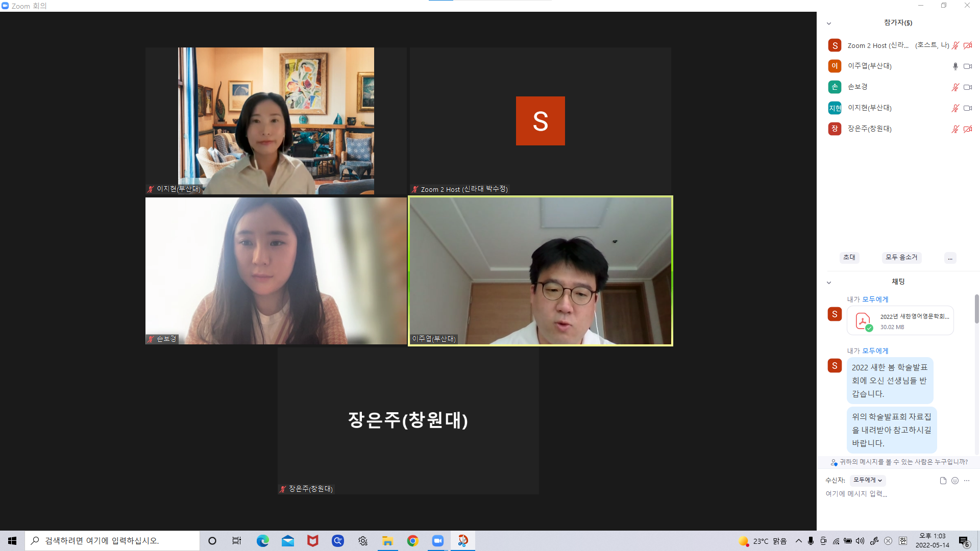Toggle 이주엽(부산대)'s microphone icon
The width and height of the screenshot is (980, 551).
tap(955, 66)
